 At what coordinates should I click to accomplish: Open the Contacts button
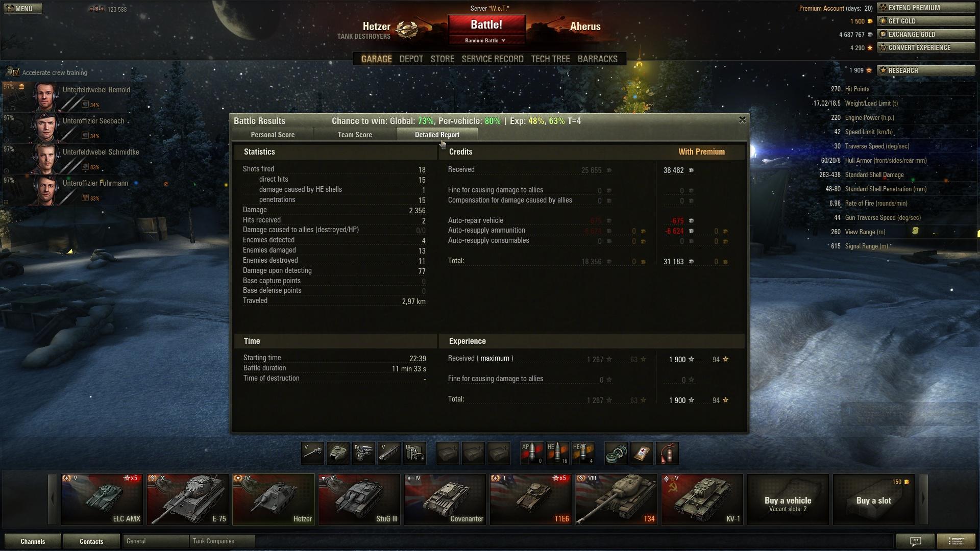pyautogui.click(x=91, y=541)
